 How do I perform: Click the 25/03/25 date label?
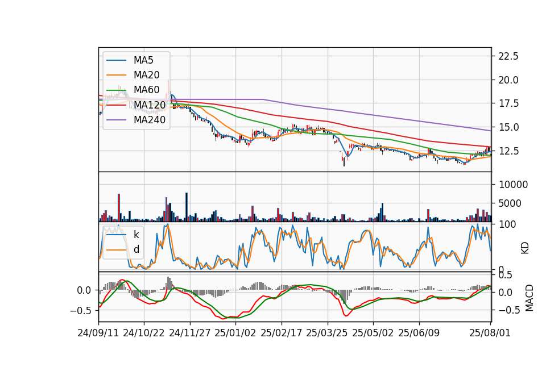tap(327, 333)
